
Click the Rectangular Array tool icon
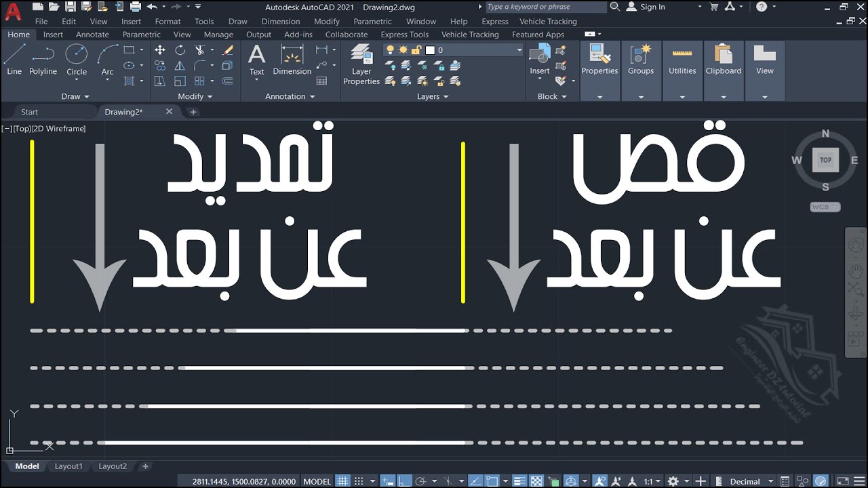point(199,81)
